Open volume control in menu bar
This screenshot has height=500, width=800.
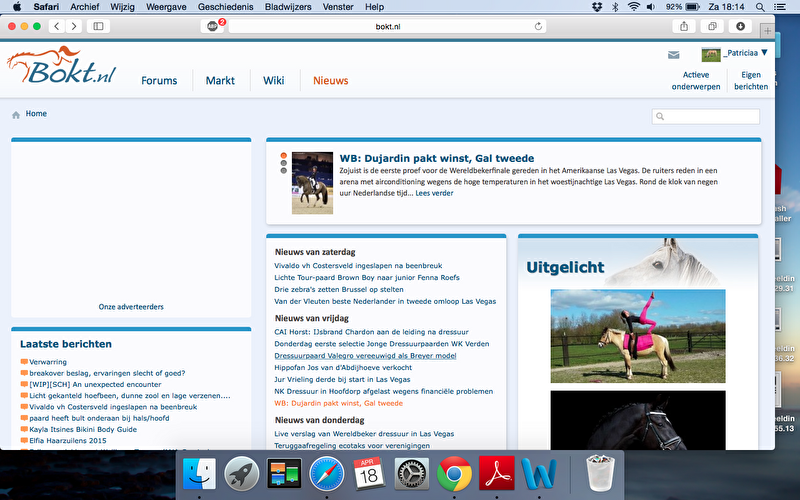click(651, 7)
